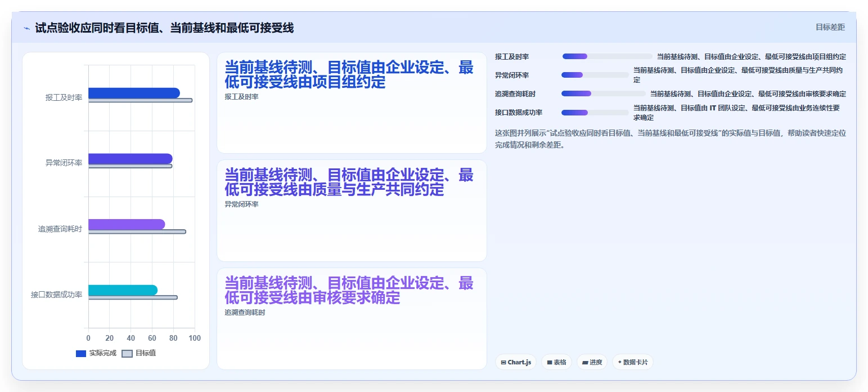The width and height of the screenshot is (868, 392).
Task: Select the 追溯查询耗时 chart axis label
Action: coord(60,229)
